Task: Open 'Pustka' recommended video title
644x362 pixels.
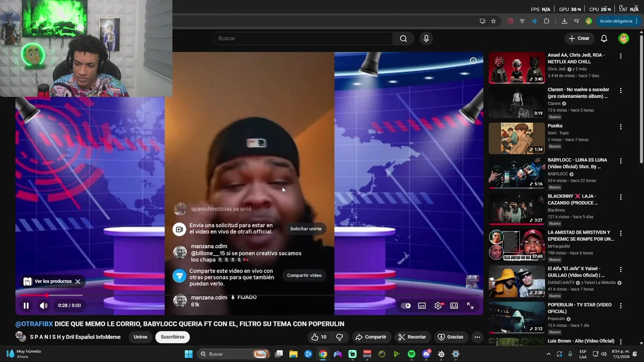Action: pos(555,126)
